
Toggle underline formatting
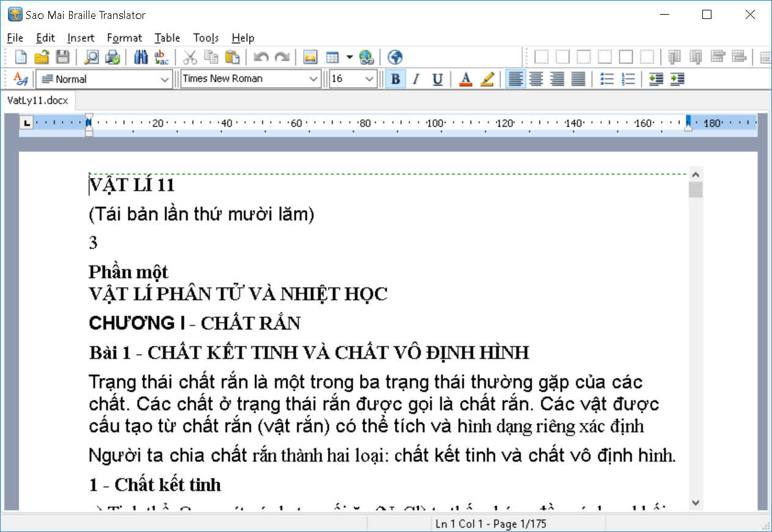point(437,78)
